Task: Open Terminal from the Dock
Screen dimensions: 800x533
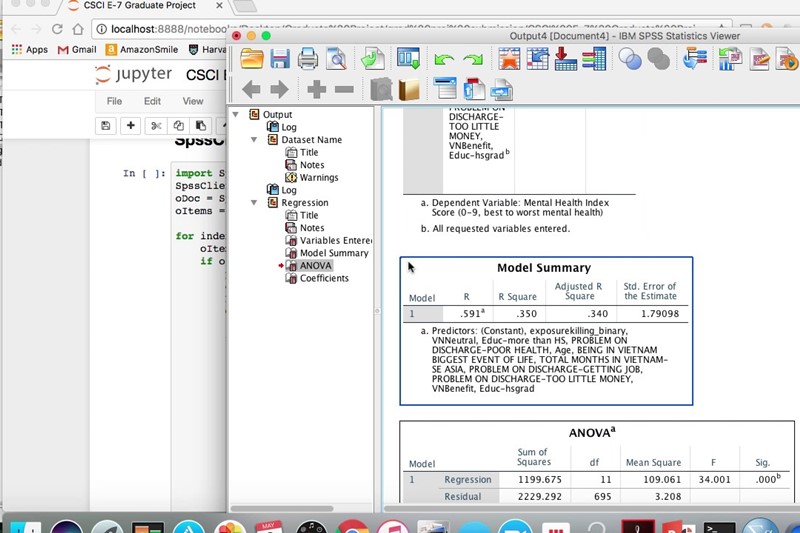Action: [x=719, y=527]
